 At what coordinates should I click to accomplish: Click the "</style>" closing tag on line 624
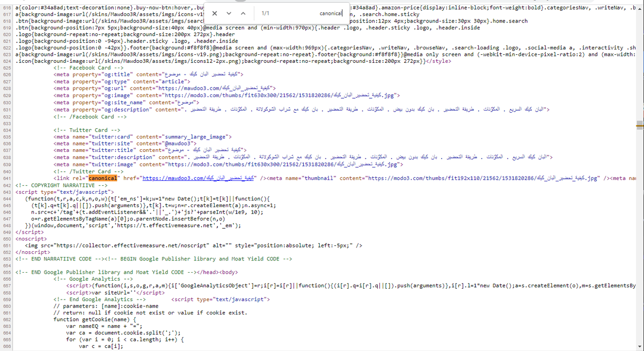(x=437, y=61)
